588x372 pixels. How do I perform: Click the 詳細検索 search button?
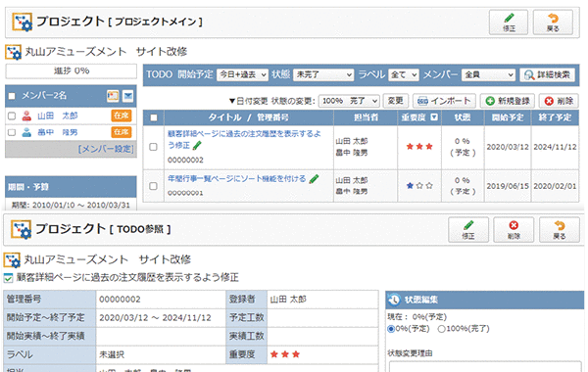547,74
